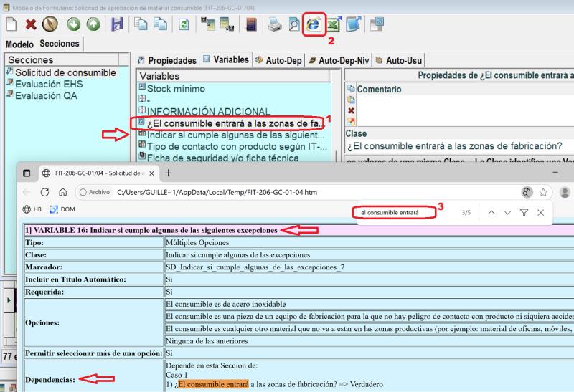Click the red X delete icon in toolbar
This screenshot has height=392, width=574.
click(x=31, y=25)
